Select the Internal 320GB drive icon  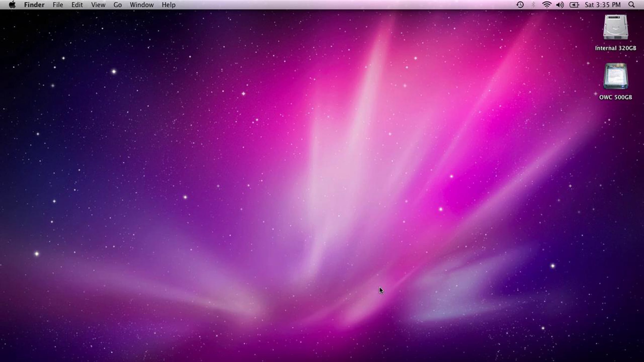click(616, 27)
